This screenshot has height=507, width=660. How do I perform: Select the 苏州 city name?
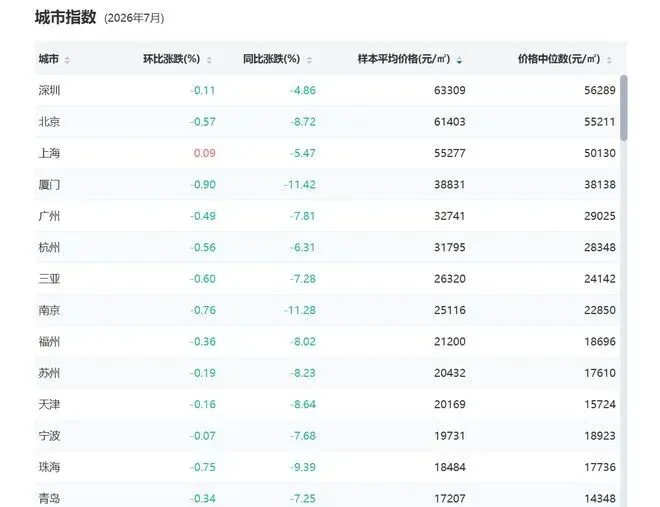click(49, 373)
